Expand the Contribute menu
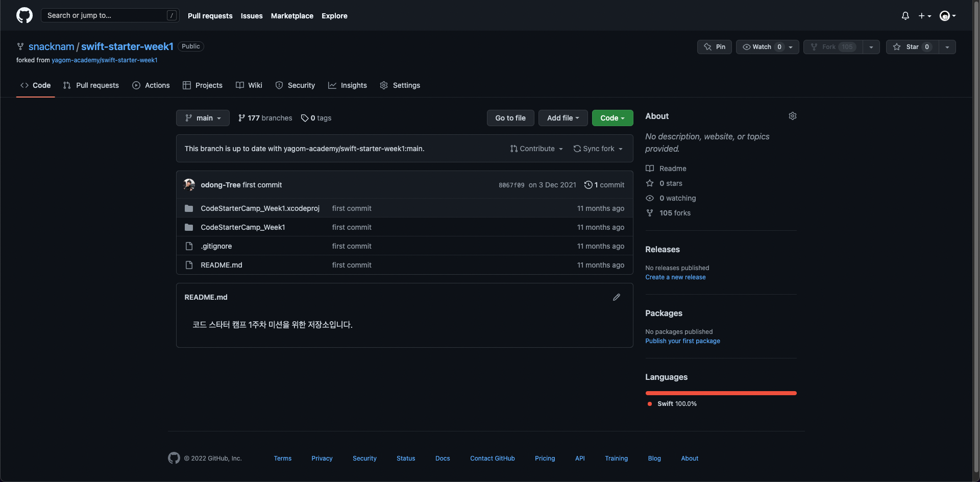Image resolution: width=980 pixels, height=482 pixels. [x=536, y=149]
